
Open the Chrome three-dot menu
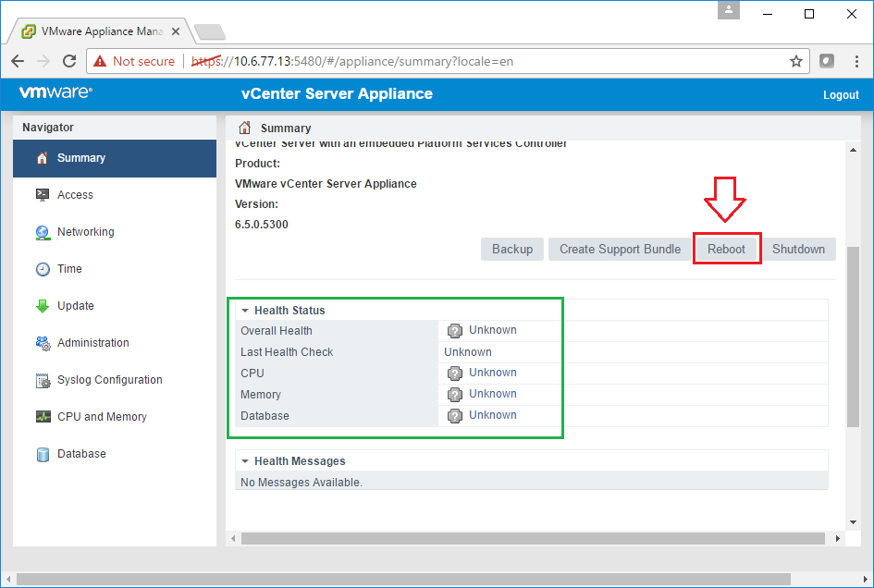[x=856, y=61]
